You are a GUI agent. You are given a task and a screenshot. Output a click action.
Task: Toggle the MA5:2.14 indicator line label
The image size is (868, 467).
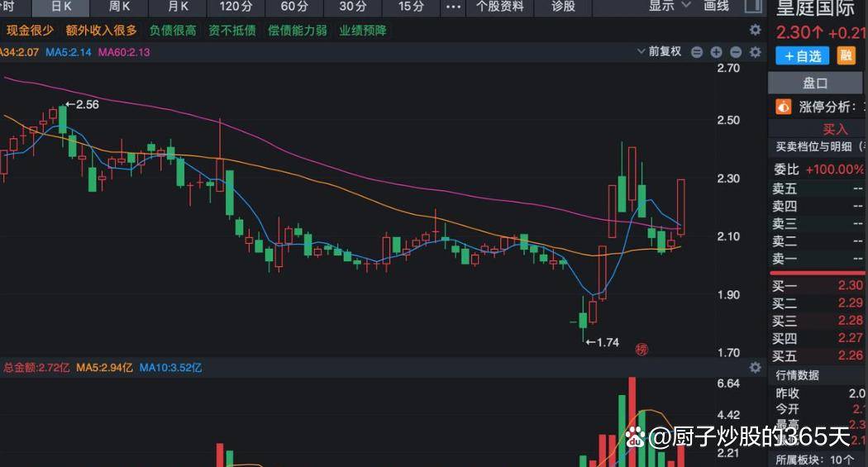tap(68, 52)
